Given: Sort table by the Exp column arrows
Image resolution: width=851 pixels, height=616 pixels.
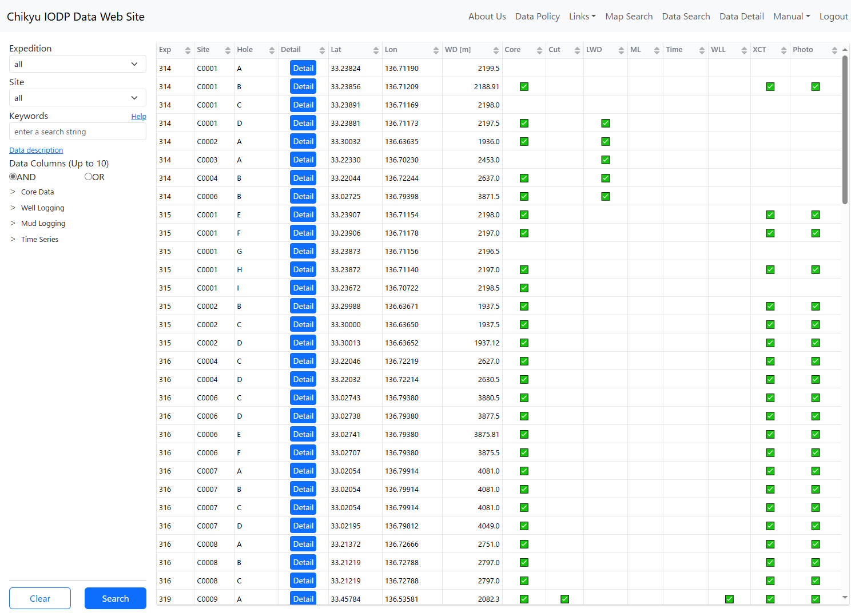Looking at the screenshot, I should click(188, 50).
